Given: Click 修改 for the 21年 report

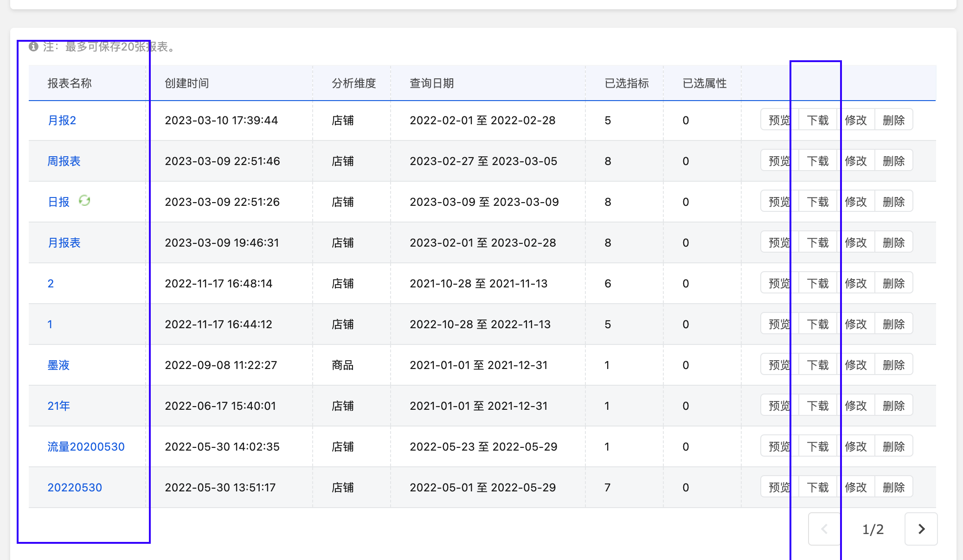Looking at the screenshot, I should click(856, 406).
